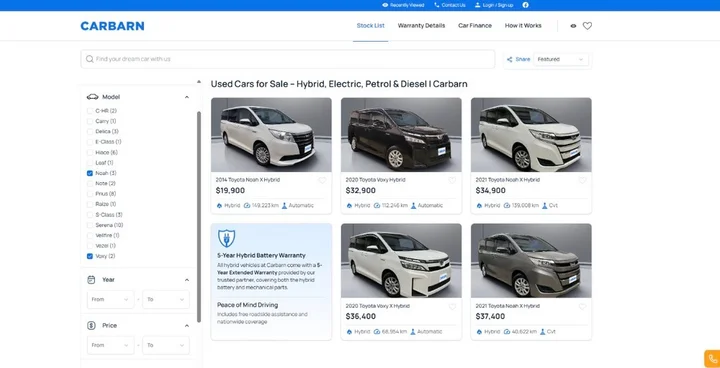
Task: Click the odometer icon for 149,223 km
Action: (x=247, y=205)
